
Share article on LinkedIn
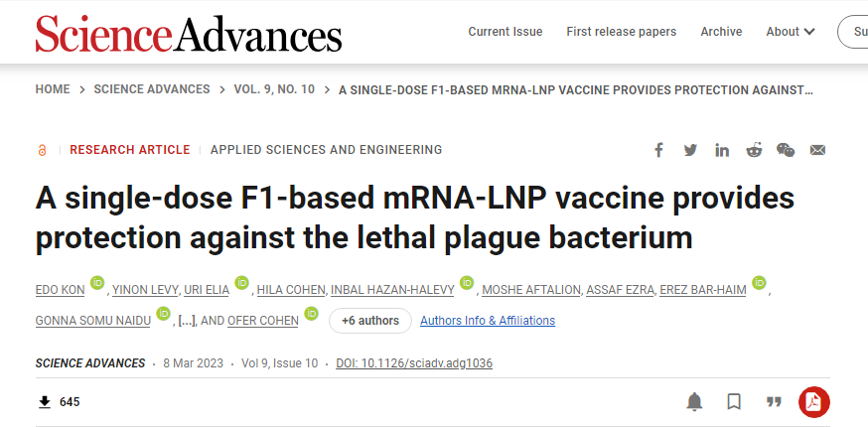coord(722,150)
